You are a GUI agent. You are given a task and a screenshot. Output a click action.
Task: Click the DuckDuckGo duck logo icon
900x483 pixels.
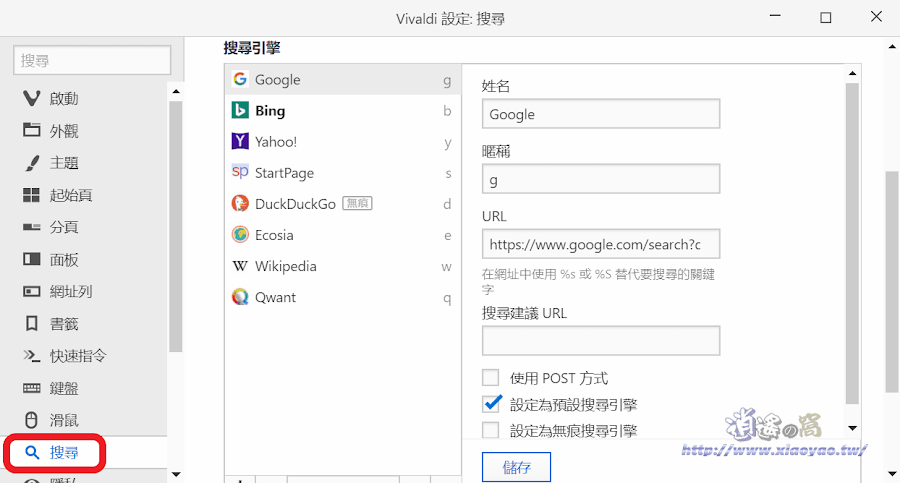240,203
